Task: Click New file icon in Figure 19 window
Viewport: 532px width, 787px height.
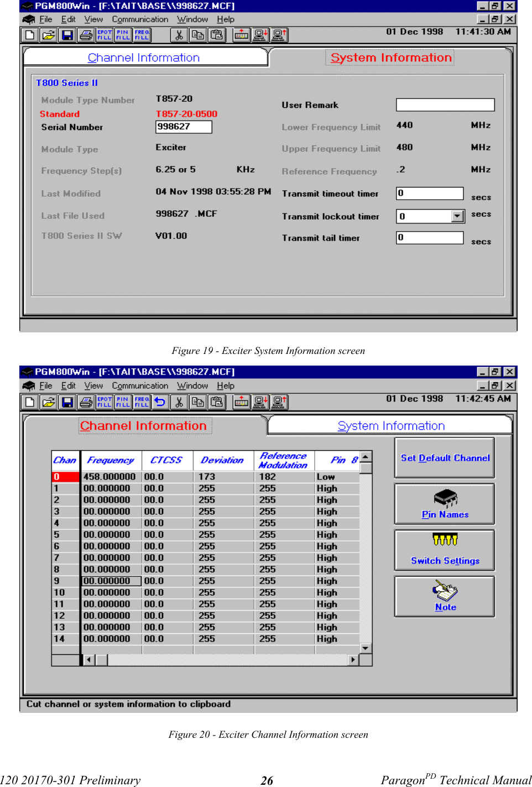Action: 30,35
